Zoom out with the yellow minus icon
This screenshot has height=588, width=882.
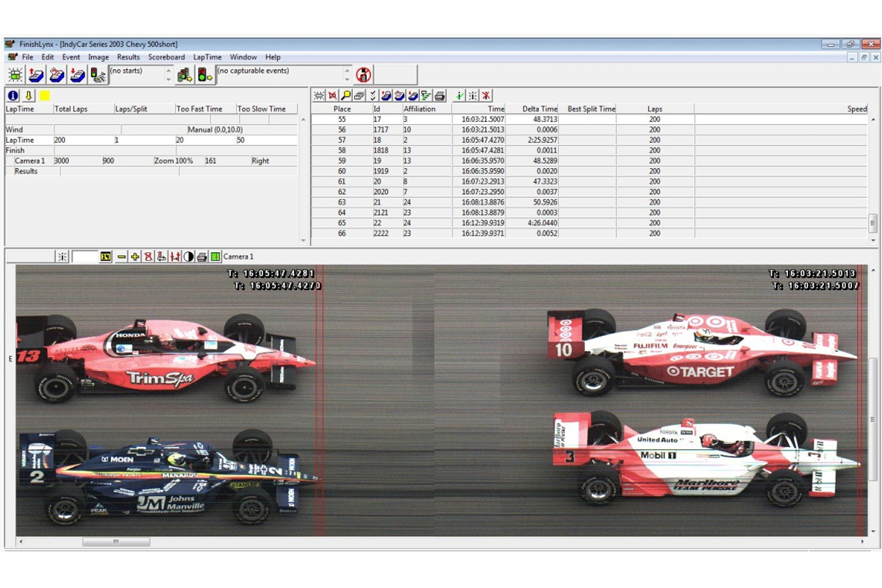pos(121,257)
